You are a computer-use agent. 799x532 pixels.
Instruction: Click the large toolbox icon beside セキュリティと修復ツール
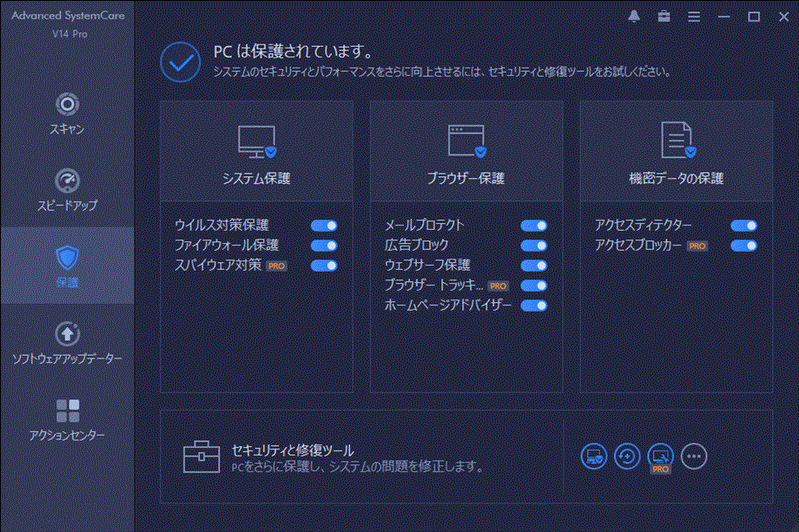201,456
